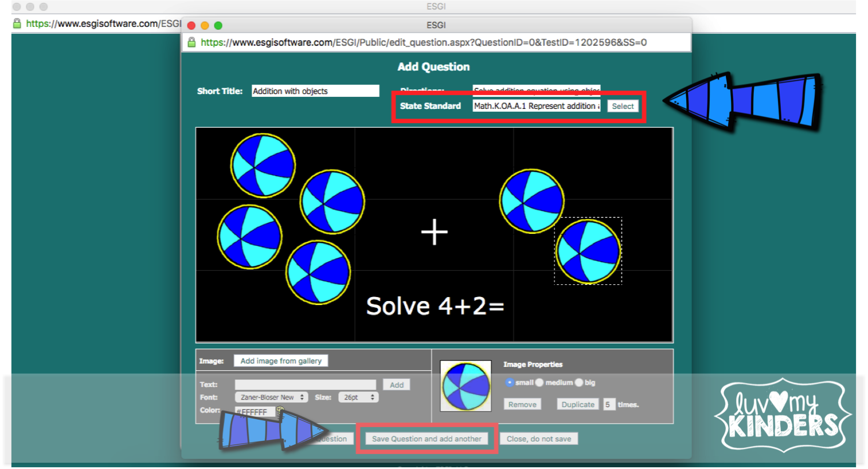Screen dimensions: 868x469
Task: Click inside the Short Title field
Action: coord(315,91)
